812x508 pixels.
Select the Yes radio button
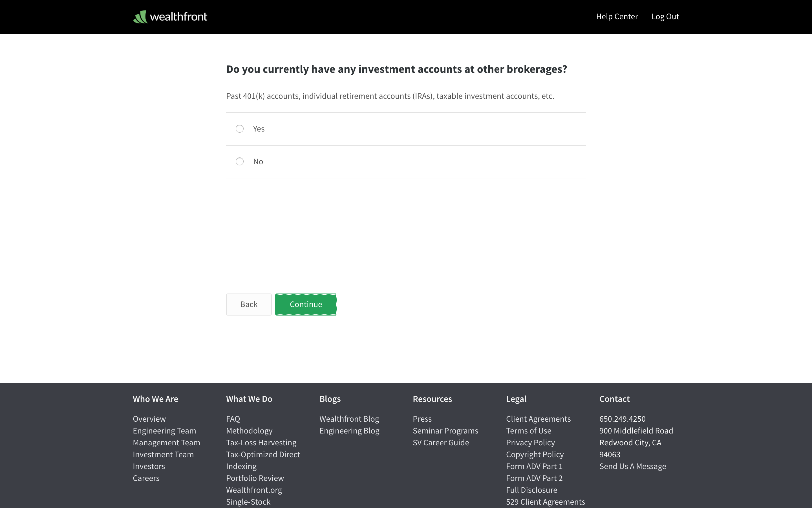pos(240,129)
